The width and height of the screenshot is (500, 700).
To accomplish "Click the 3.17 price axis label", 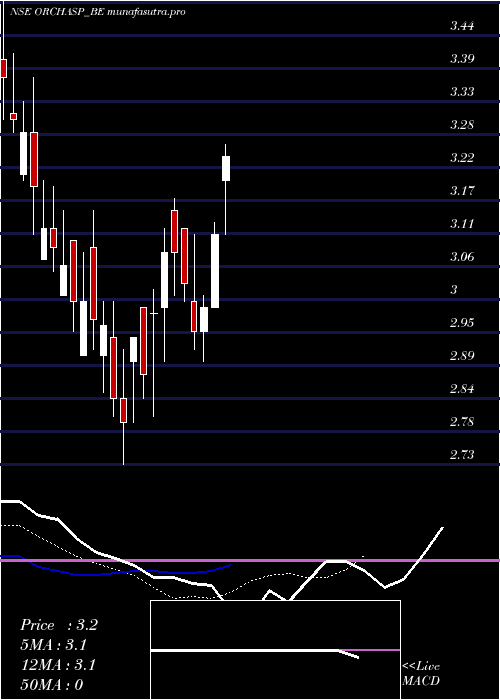I will 462,191.
